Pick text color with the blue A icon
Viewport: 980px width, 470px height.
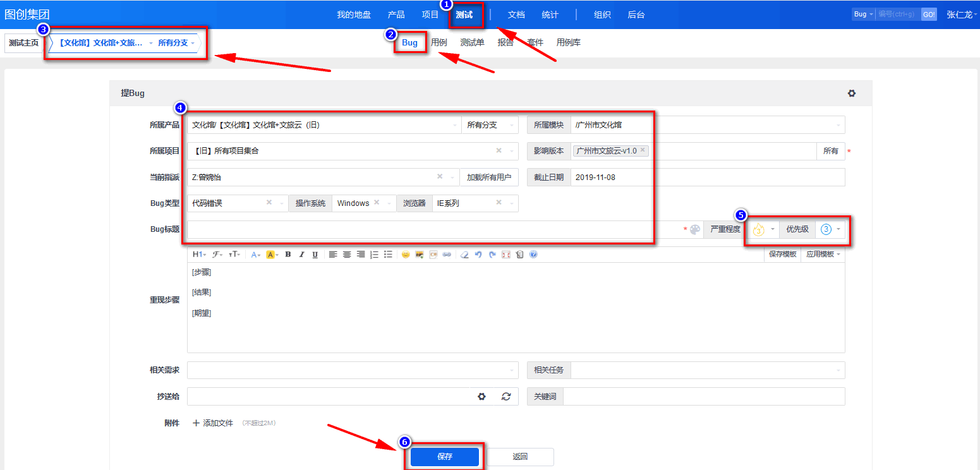click(x=255, y=255)
